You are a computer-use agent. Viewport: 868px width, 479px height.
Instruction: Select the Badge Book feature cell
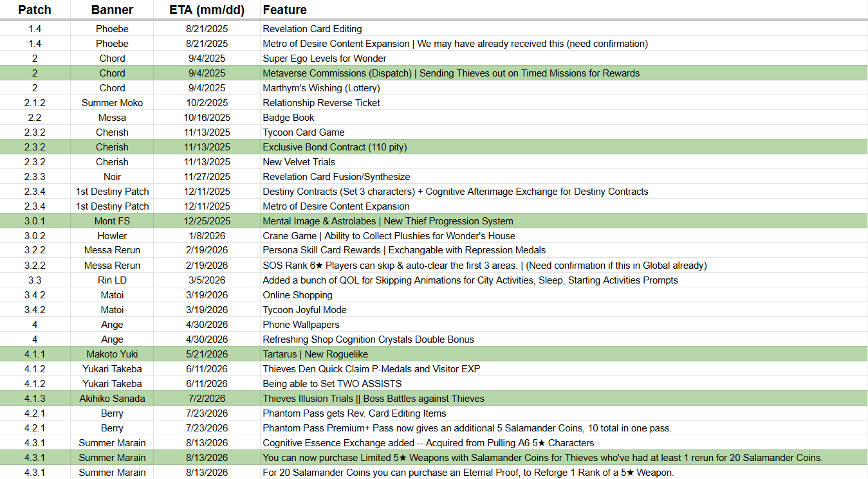[564, 118]
